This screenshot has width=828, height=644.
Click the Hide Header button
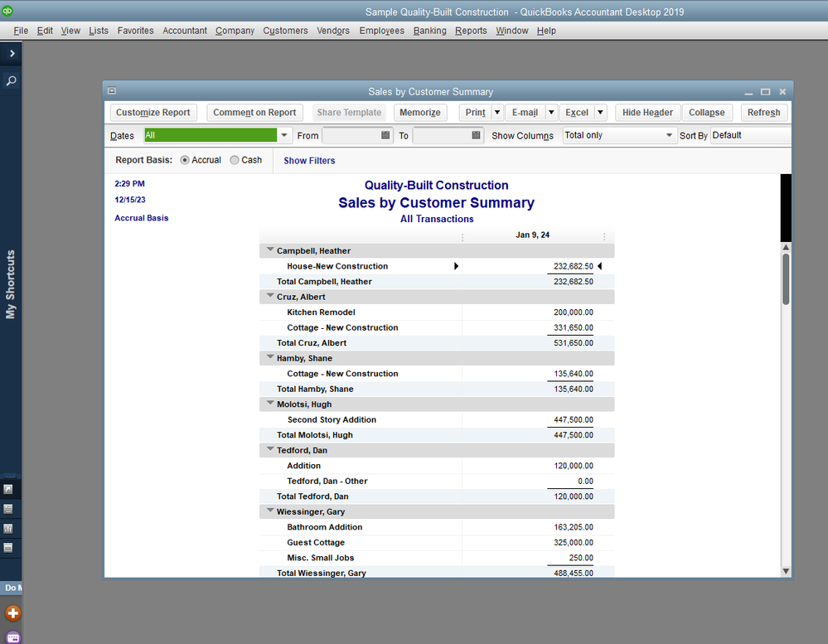(647, 113)
